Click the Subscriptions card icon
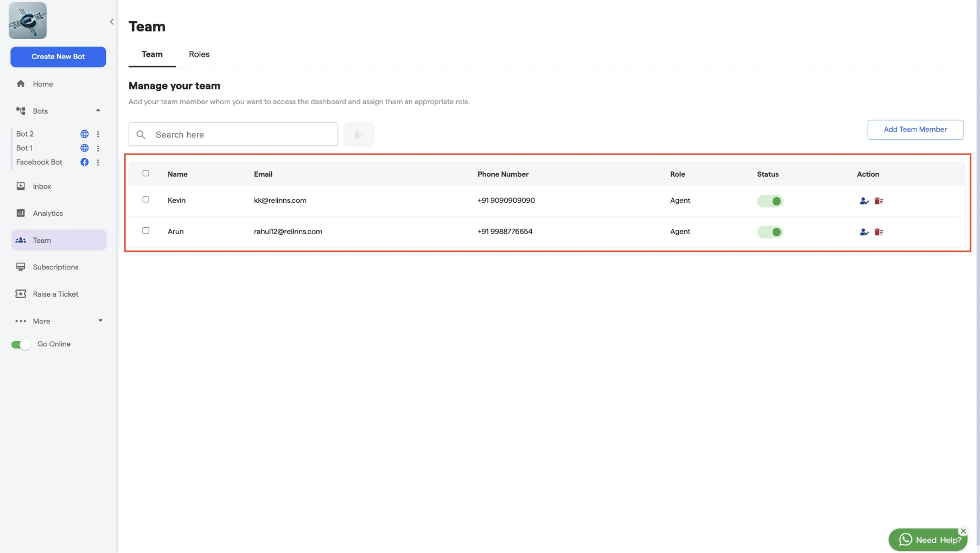 point(21,267)
